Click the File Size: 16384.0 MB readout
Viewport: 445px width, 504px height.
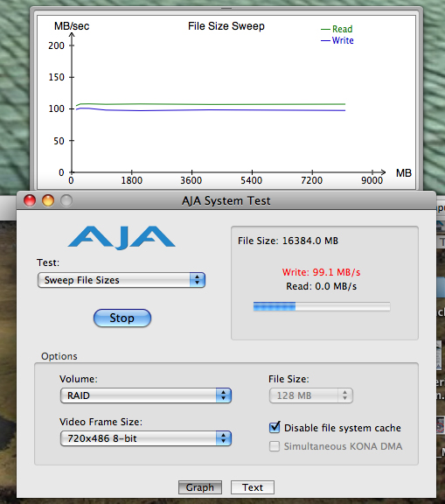click(288, 241)
